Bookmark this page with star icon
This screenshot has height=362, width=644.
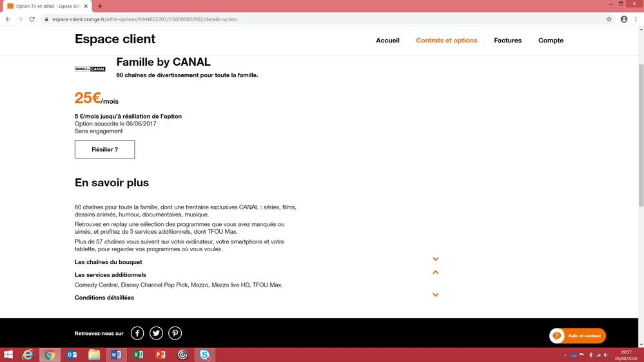[609, 19]
